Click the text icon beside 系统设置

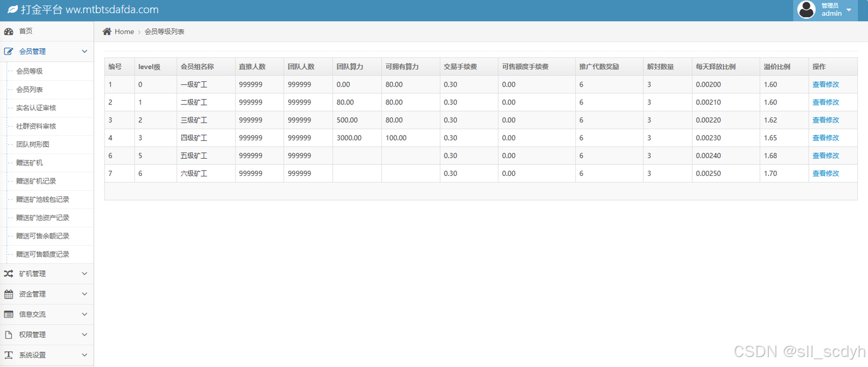[x=8, y=355]
